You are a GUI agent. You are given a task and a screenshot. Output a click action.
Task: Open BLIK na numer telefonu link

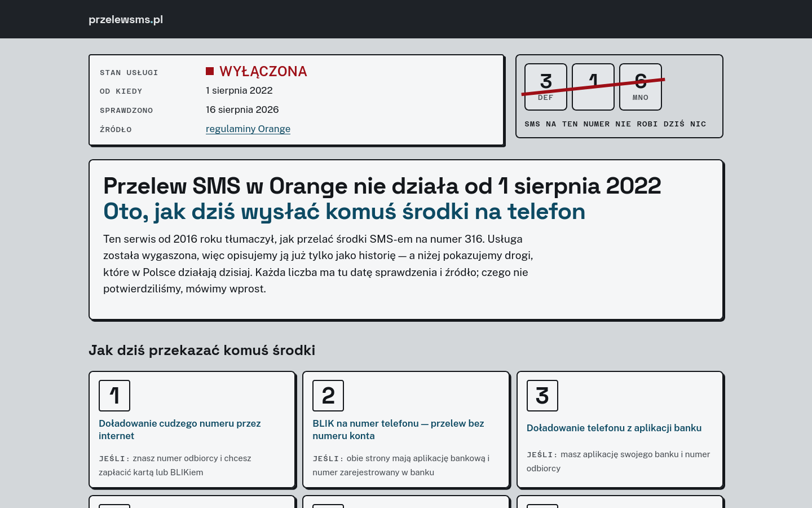398,430
